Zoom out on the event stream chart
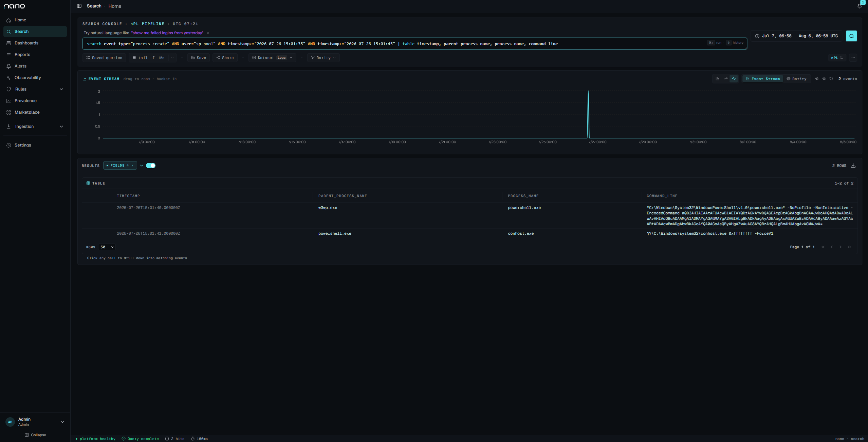Image resolution: width=868 pixels, height=442 pixels. pos(824,79)
